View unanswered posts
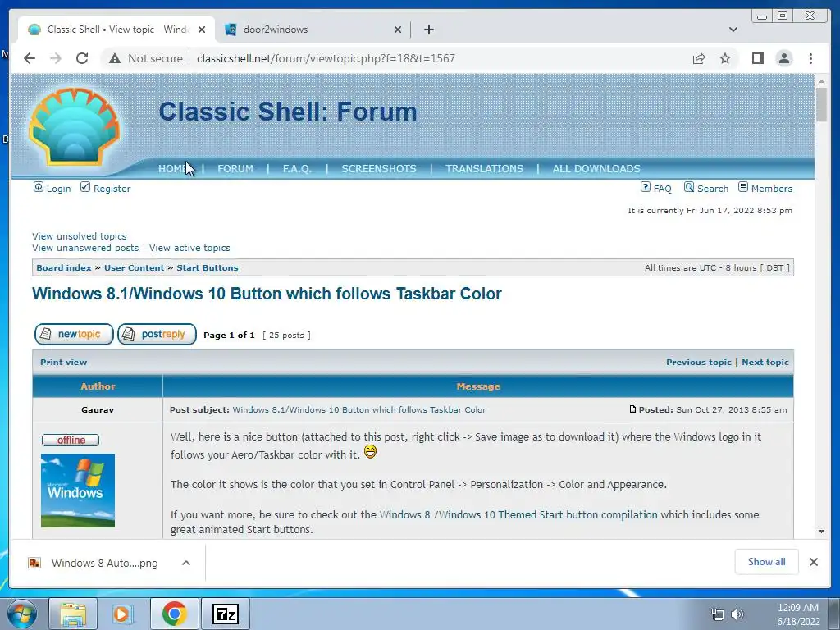Viewport: 840px width, 630px height. [85, 248]
